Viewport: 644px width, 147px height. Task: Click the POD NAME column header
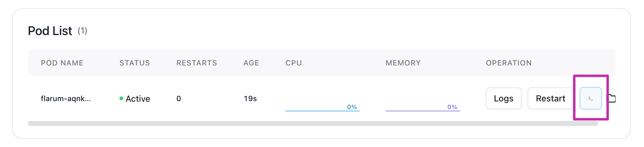(x=62, y=63)
